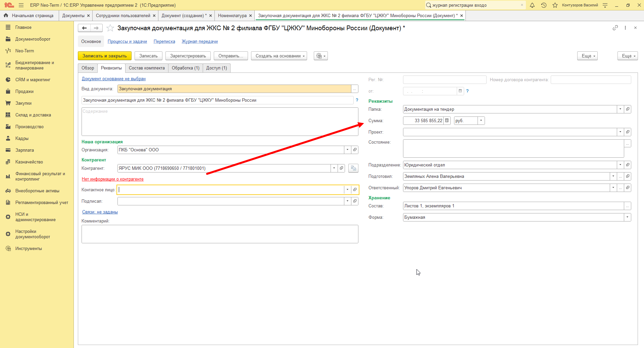Open the Обработка (1) tab
Image resolution: width=644 pixels, height=348 pixels.
pos(186,68)
